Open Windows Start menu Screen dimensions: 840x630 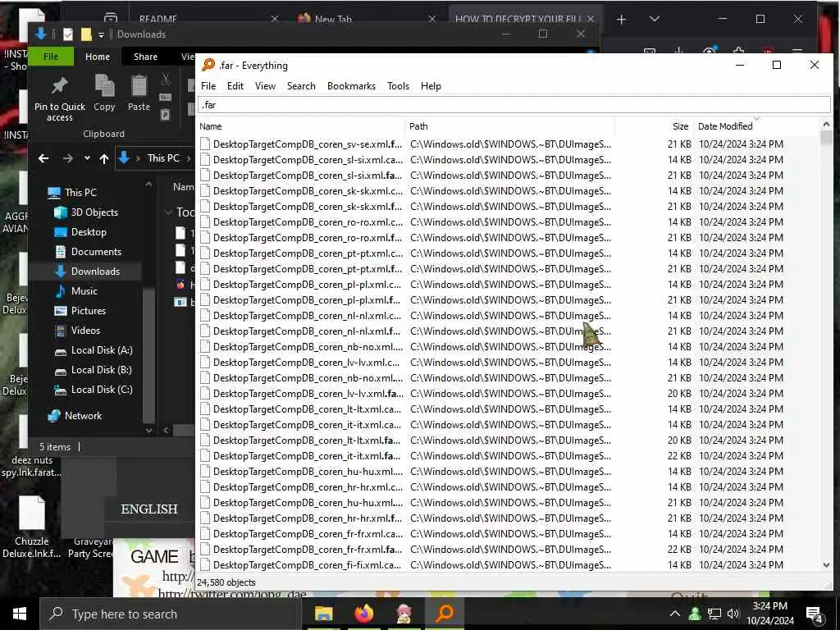coord(20,614)
